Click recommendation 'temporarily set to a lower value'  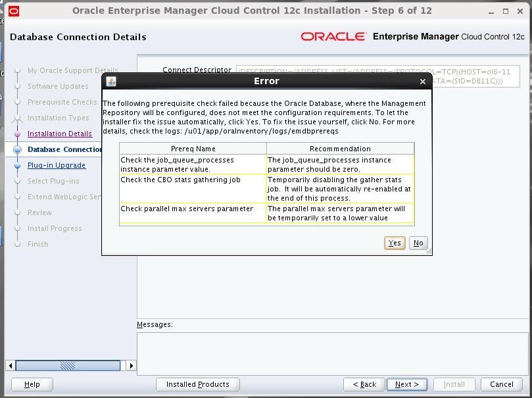340,213
